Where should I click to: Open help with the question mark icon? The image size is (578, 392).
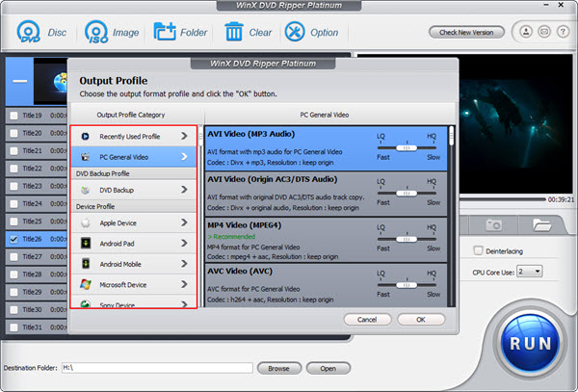(x=563, y=32)
